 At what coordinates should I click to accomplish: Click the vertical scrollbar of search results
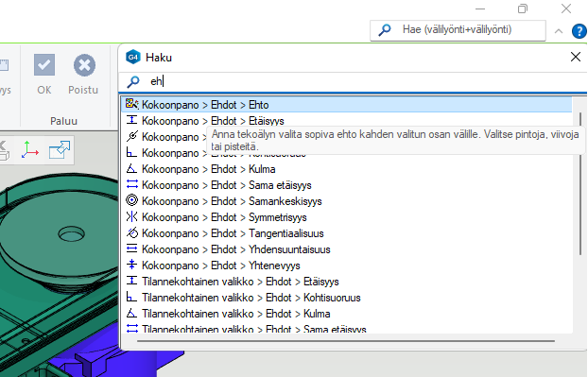[580, 183]
